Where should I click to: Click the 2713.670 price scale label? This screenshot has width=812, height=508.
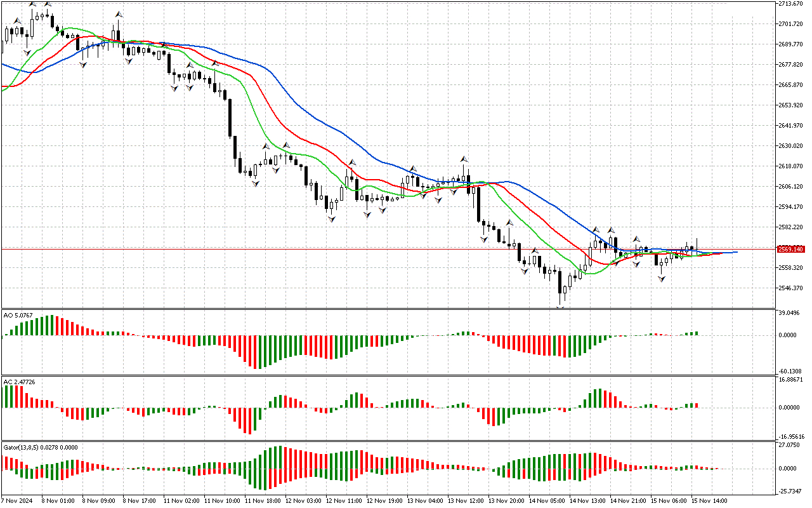click(x=792, y=4)
